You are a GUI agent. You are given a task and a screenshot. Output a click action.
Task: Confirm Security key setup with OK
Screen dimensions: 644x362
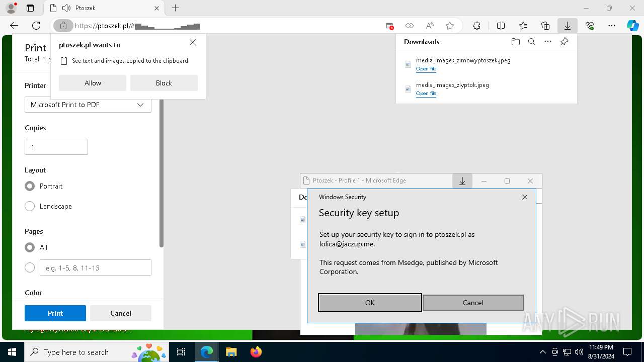[370, 303]
